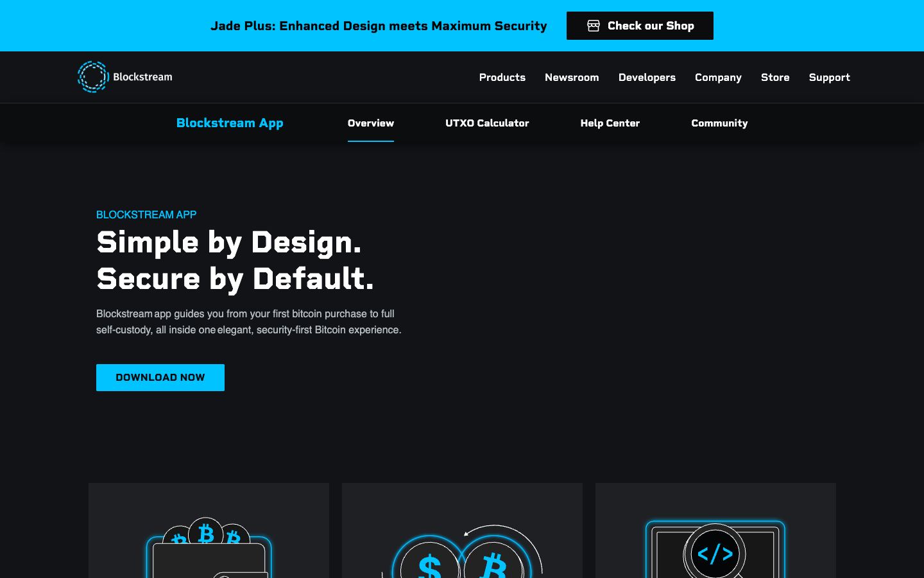Click the code magnifier illustration
Screen dimensions: 924x578
(715, 549)
